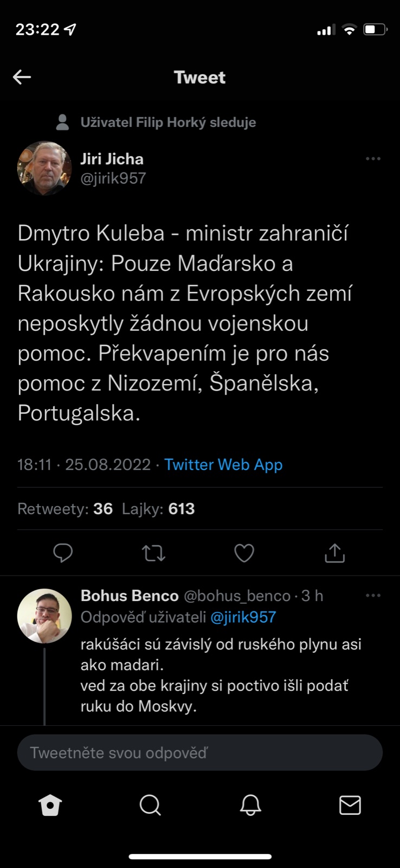The image size is (400, 868).
Task: Reply to Jiri Jicha's tweet
Action: (x=63, y=553)
